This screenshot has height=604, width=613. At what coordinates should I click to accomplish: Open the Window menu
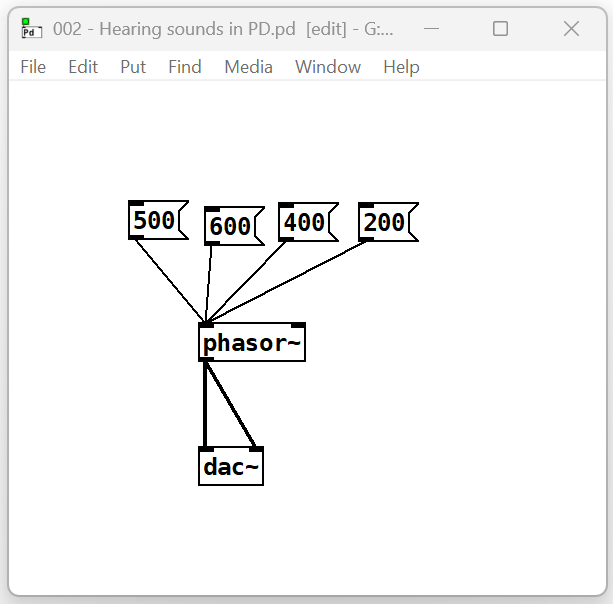tap(328, 67)
